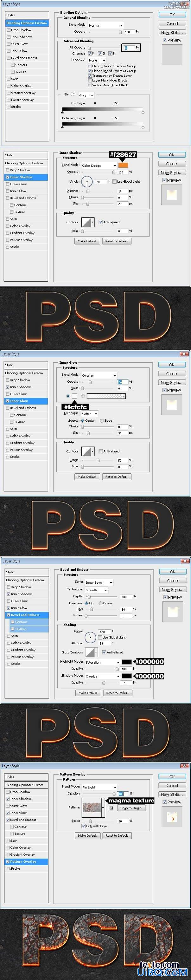
Task: Close the Bevel and Emboss Layer Style dialog
Action: 185,561
